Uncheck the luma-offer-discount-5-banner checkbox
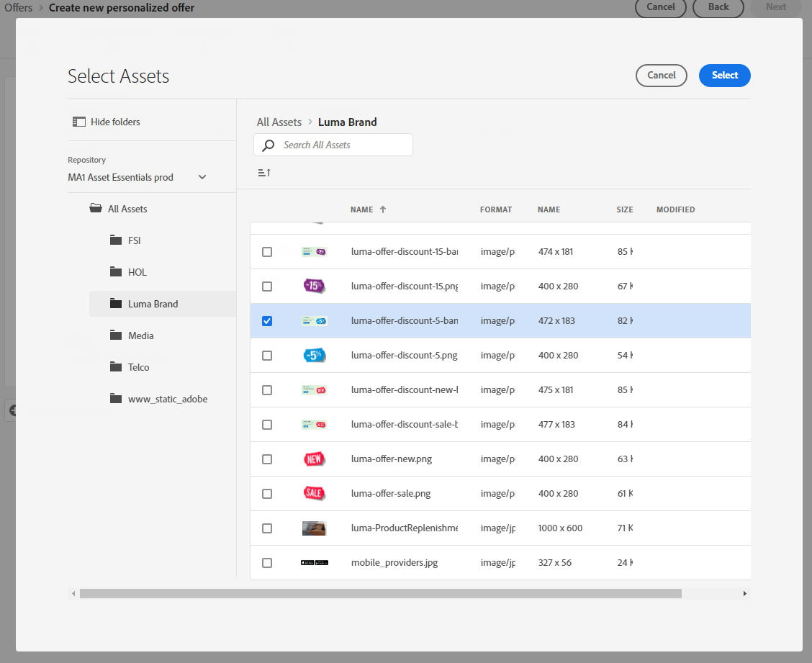The image size is (812, 663). pos(267,321)
